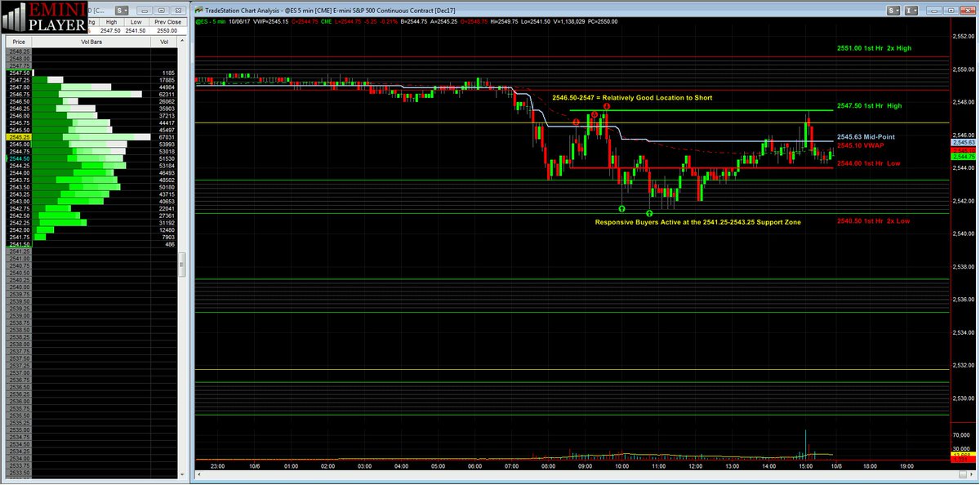Click the green buy marker beneath the 10:00 candle
This screenshot has height=485, width=980.
(x=621, y=208)
